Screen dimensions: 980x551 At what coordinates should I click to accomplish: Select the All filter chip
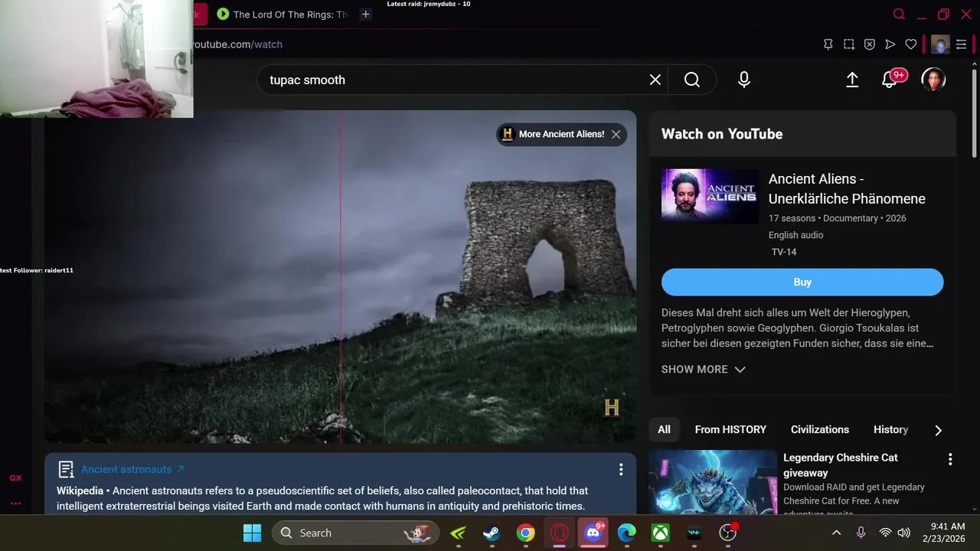664,429
